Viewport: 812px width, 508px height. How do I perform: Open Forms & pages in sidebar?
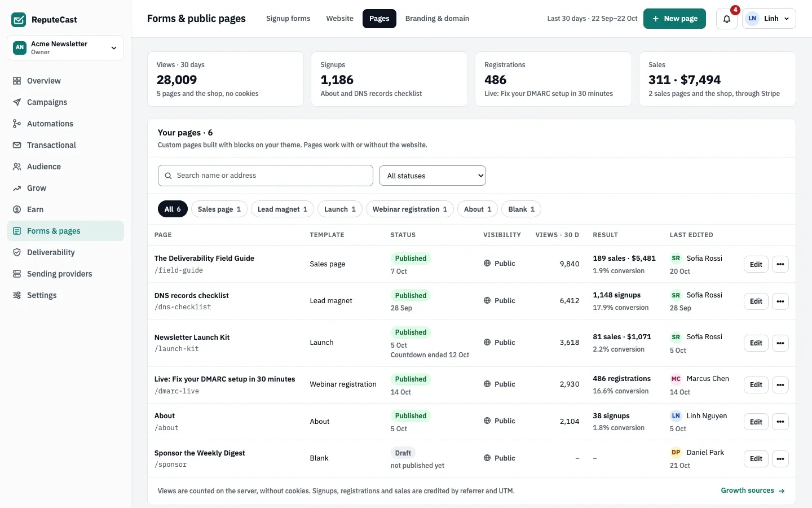point(65,231)
